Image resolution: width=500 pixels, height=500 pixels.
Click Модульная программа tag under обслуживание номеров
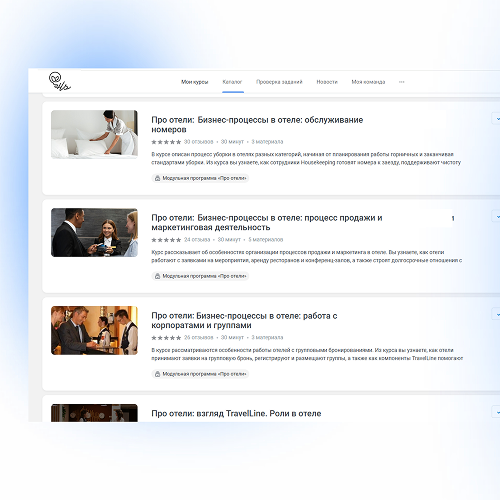pos(200,178)
